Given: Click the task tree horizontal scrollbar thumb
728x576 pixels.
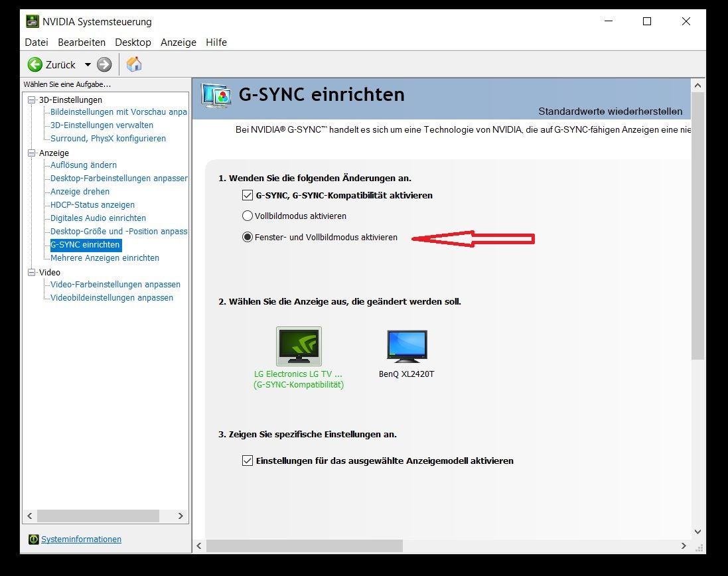Looking at the screenshot, I should [x=98, y=516].
